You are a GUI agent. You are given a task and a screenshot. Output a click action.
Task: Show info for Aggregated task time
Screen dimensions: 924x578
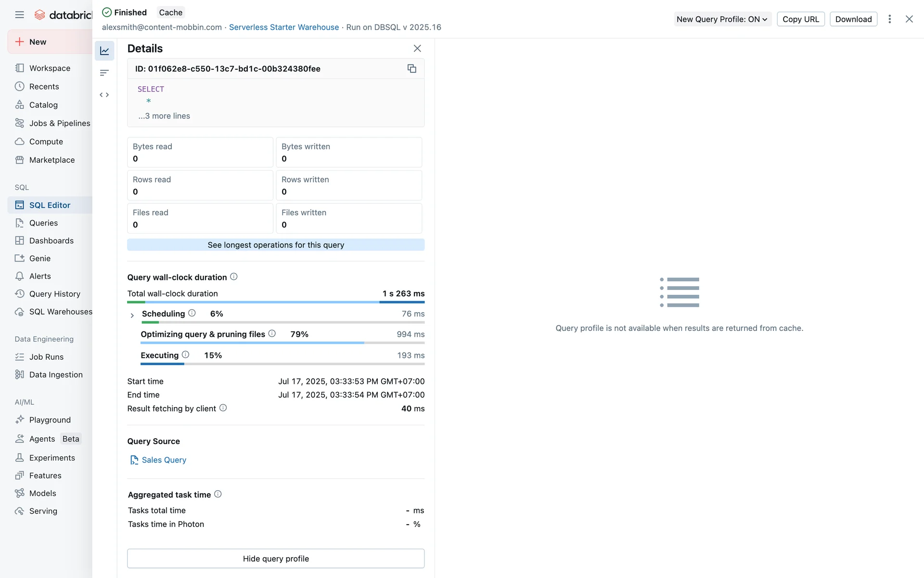pyautogui.click(x=218, y=494)
